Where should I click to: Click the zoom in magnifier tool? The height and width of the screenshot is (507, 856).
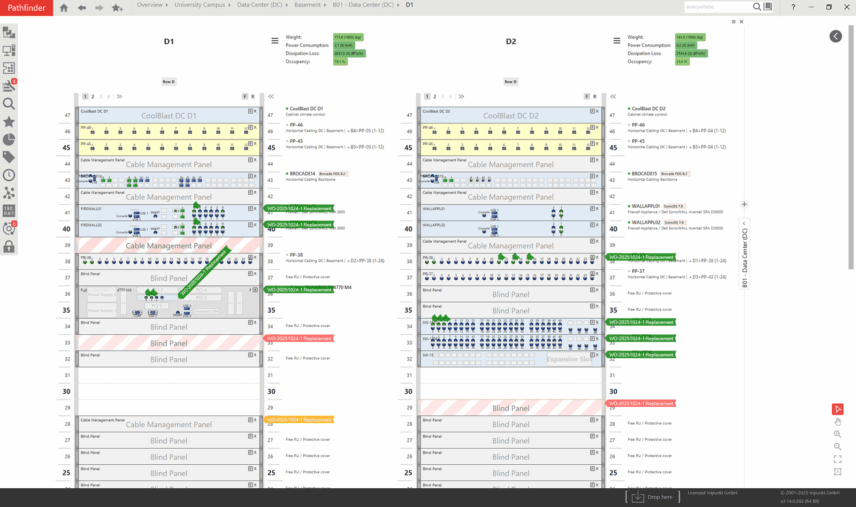tap(837, 434)
